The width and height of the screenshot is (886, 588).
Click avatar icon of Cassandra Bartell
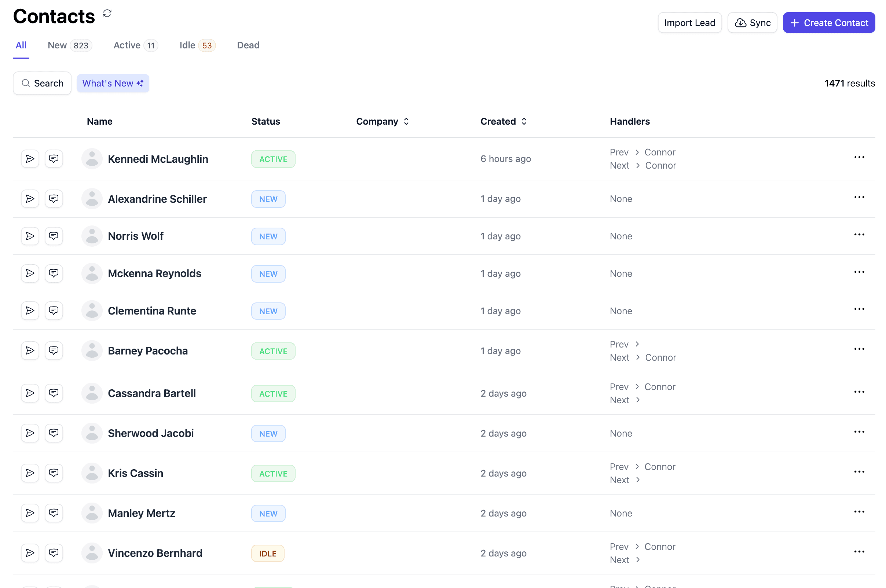(92, 393)
